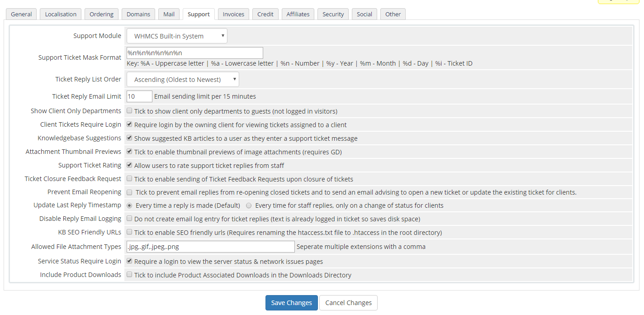This screenshot has height=315, width=644.
Task: Open the Support Module dropdown
Action: (x=177, y=36)
